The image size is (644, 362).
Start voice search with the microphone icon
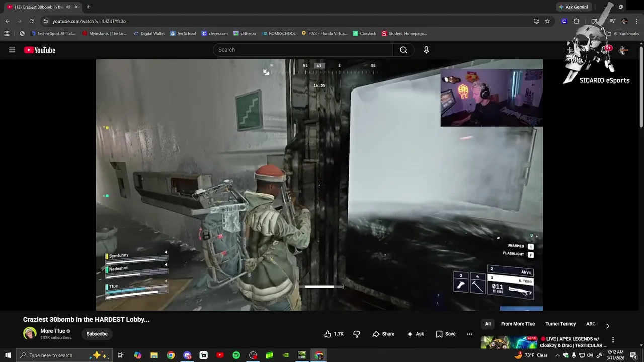pos(426,50)
